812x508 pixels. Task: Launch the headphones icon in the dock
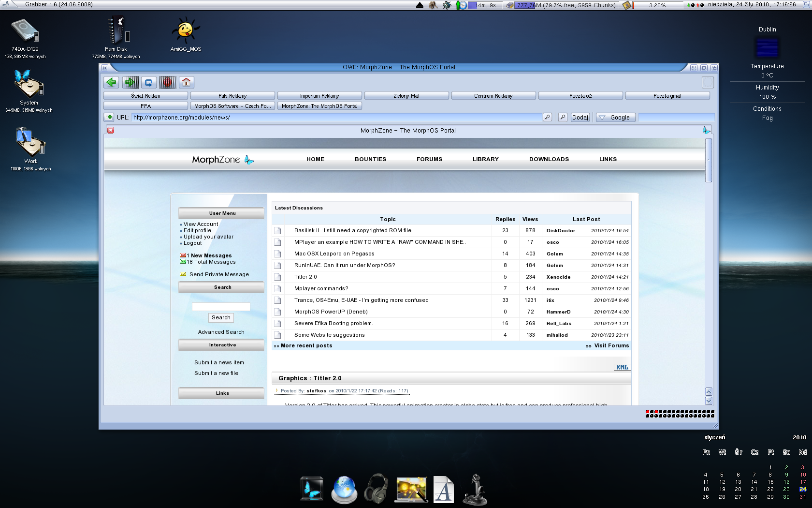click(377, 489)
